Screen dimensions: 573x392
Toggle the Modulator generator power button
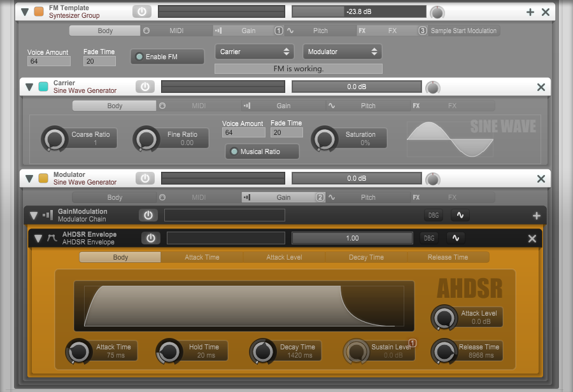145,178
